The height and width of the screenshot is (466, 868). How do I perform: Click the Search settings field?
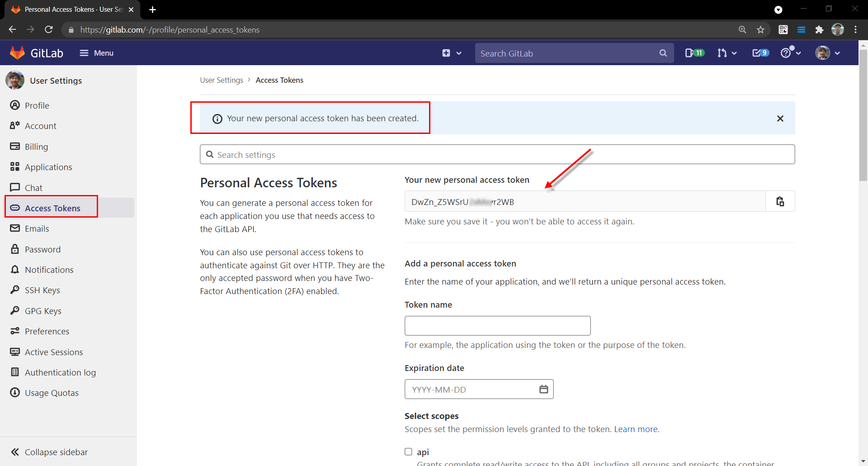pyautogui.click(x=497, y=154)
